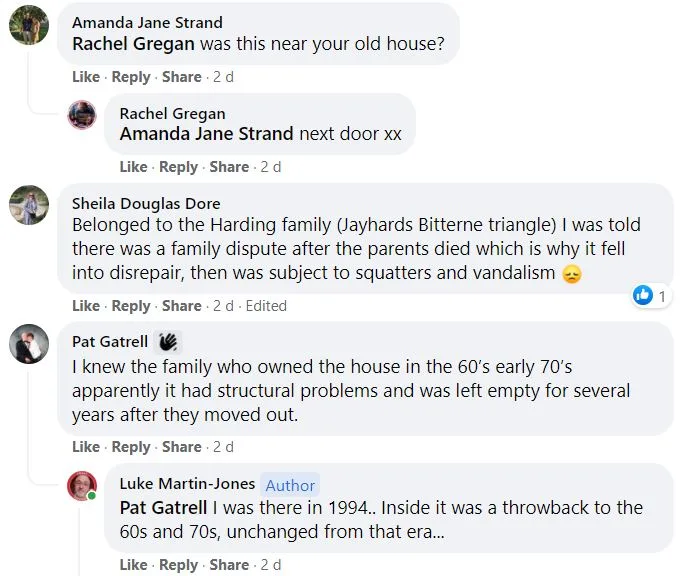Click Pat Gatrell's profile avatar
Viewport: 699px width, 576px height.
coord(29,345)
